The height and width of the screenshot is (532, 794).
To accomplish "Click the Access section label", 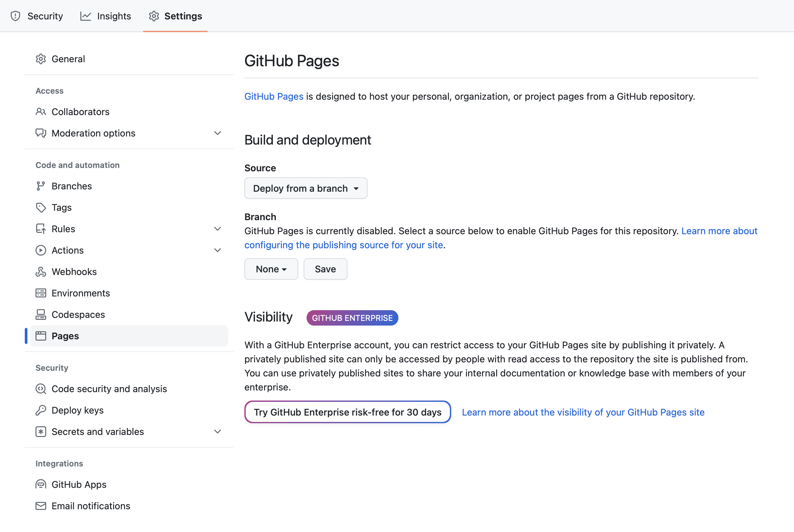I will point(49,91).
